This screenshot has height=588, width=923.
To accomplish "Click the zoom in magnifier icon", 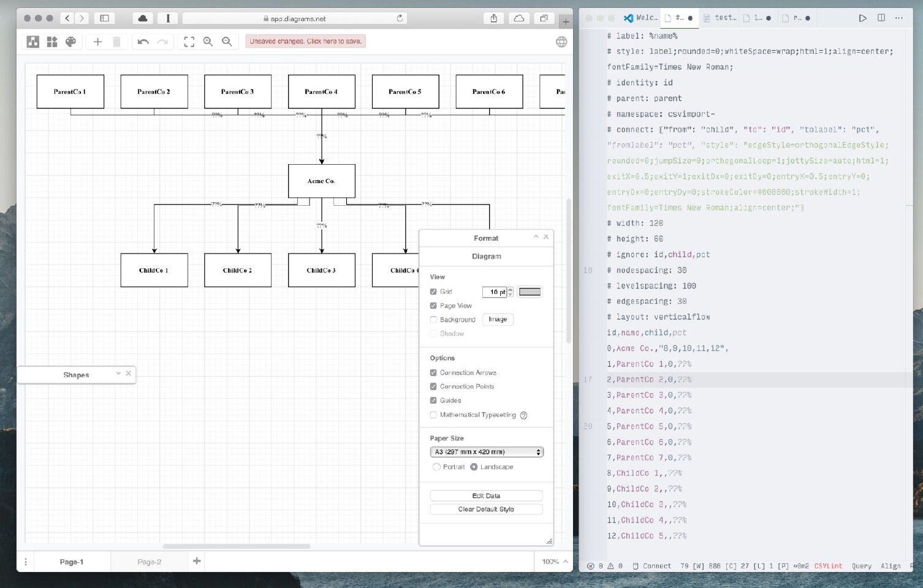I will [x=208, y=42].
